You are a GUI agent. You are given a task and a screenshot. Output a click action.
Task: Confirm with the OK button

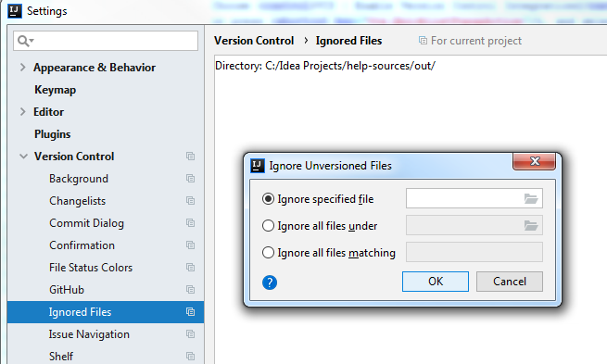point(436,282)
